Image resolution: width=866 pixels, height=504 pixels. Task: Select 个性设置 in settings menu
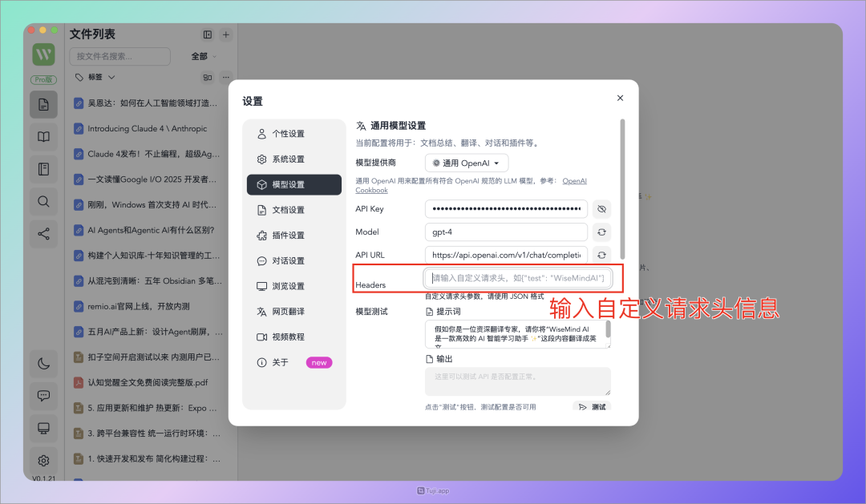293,134
